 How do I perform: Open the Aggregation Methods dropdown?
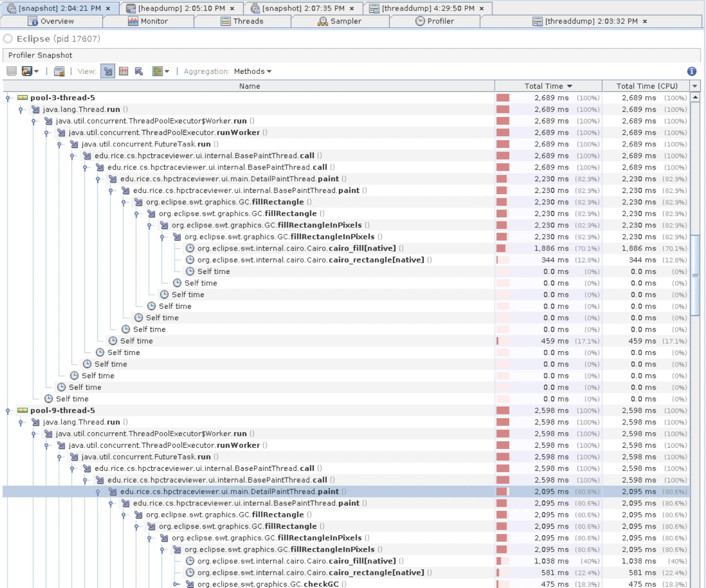click(252, 71)
